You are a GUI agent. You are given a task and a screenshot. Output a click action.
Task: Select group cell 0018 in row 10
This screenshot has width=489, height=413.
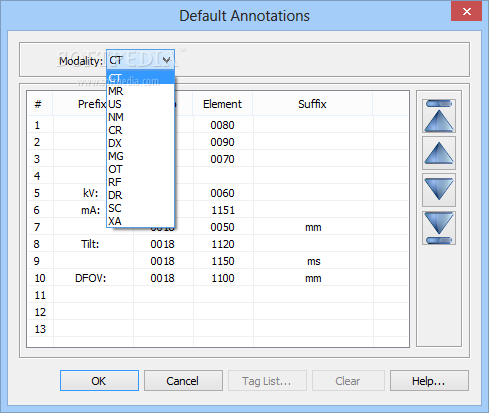tap(162, 278)
